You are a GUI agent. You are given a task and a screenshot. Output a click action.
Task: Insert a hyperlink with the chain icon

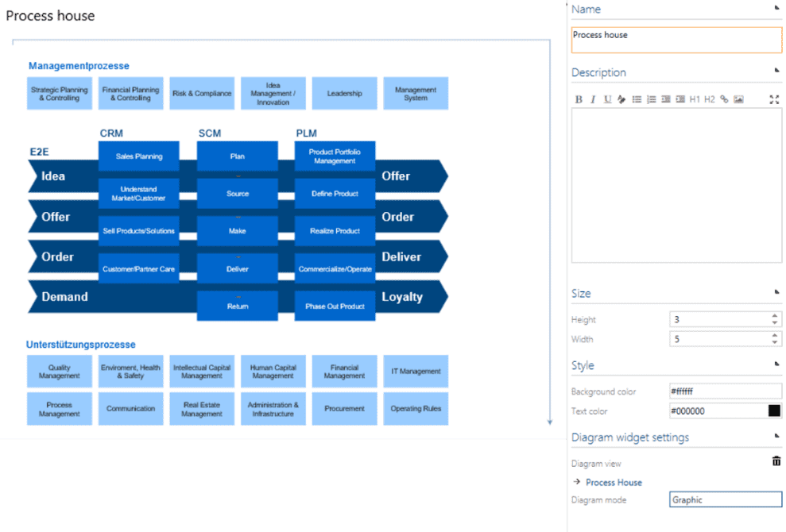pos(724,99)
